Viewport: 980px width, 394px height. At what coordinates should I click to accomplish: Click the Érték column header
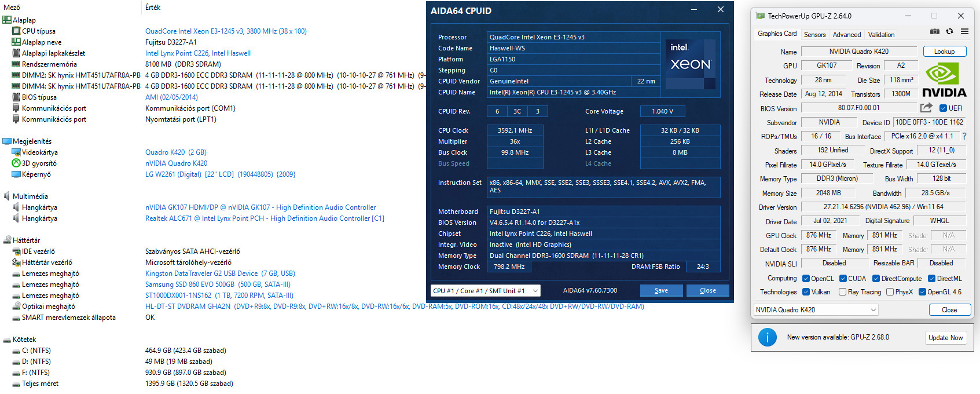pyautogui.click(x=153, y=7)
